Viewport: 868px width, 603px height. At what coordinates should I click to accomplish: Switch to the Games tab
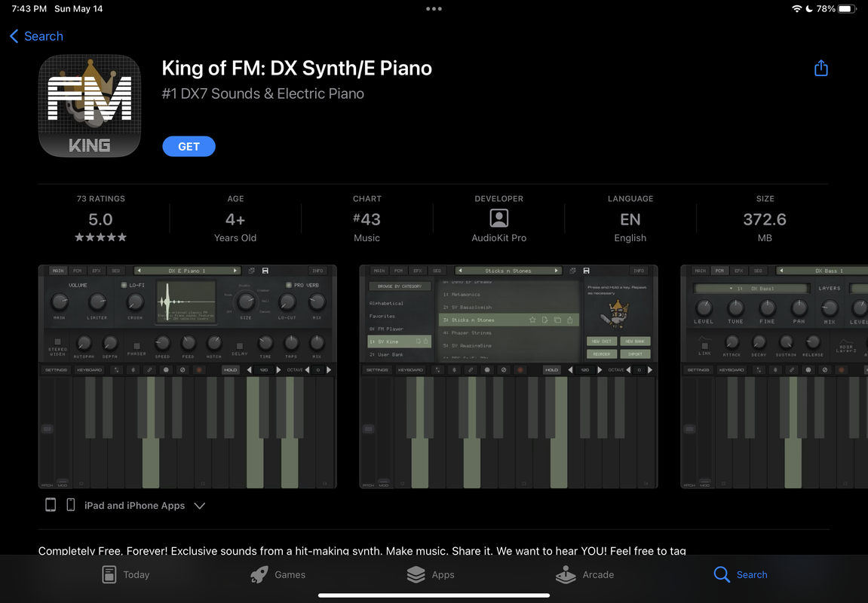coord(278,574)
